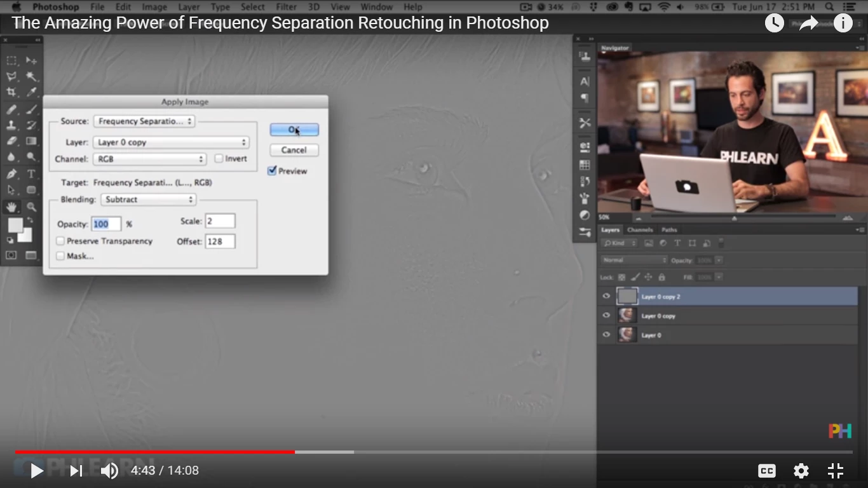Select the Path Selection tool

pos(12,190)
